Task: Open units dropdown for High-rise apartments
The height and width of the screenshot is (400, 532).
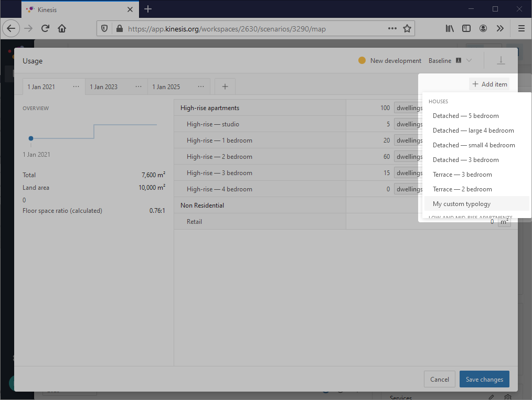Action: coord(409,108)
